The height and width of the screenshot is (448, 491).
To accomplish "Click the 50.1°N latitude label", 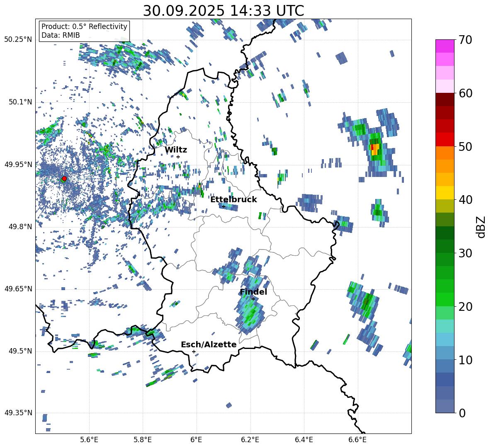I will click(21, 102).
